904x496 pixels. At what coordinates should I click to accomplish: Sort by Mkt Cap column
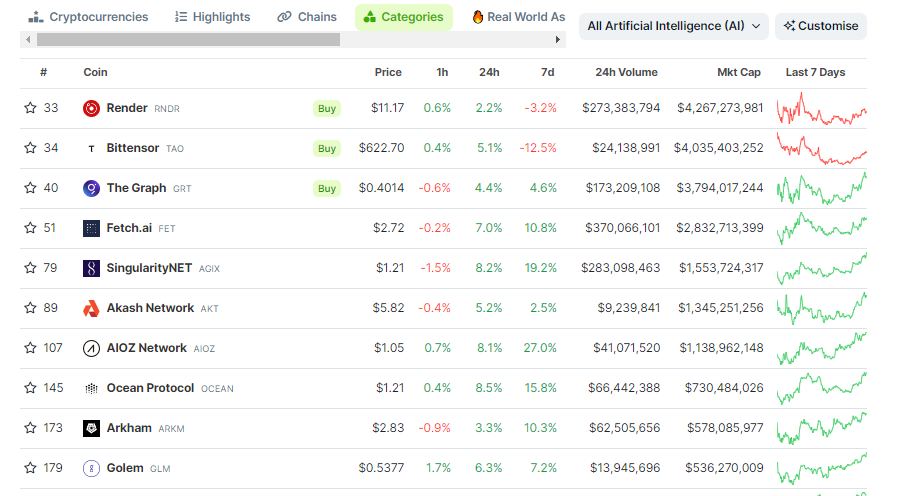pyautogui.click(x=739, y=72)
